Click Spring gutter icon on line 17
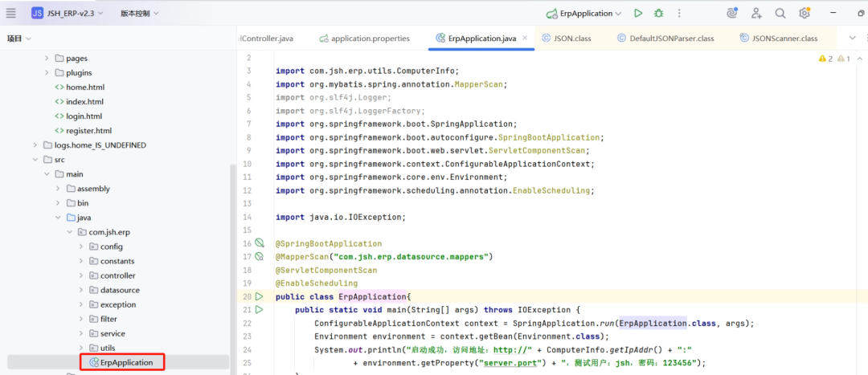 point(260,257)
